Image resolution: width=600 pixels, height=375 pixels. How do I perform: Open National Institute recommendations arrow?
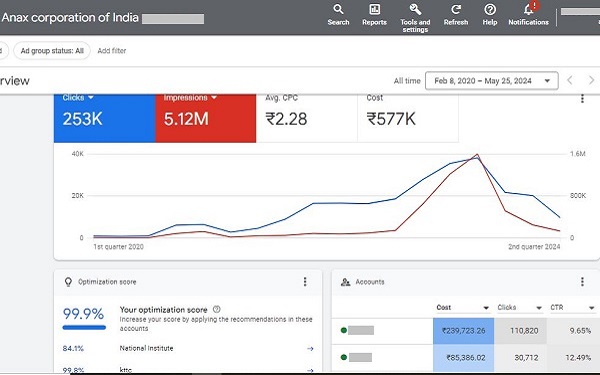click(310, 349)
